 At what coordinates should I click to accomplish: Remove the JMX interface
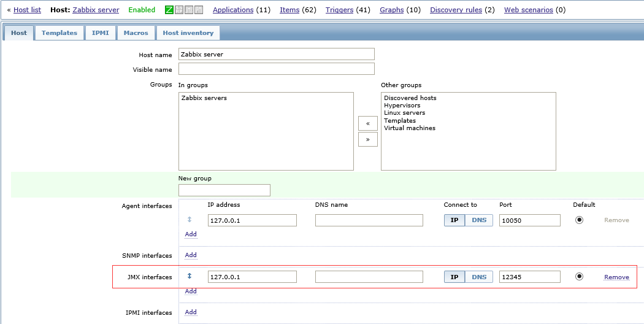[616, 277]
